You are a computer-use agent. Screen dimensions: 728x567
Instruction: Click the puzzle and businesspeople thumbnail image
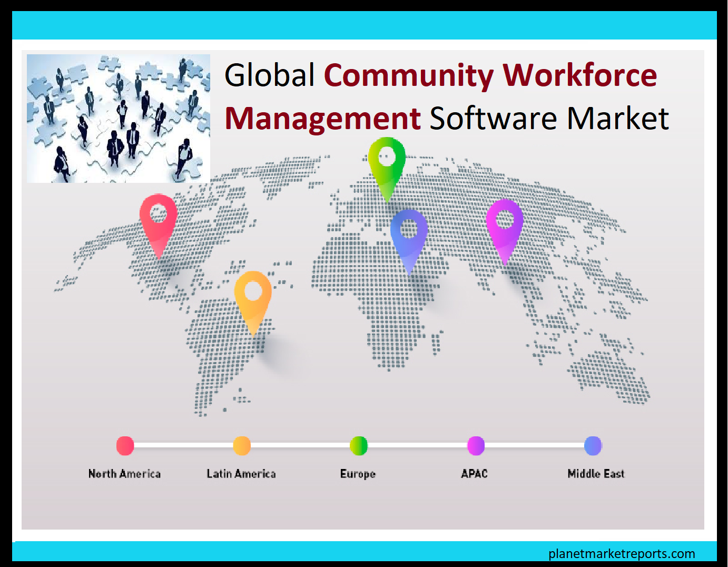tap(119, 119)
